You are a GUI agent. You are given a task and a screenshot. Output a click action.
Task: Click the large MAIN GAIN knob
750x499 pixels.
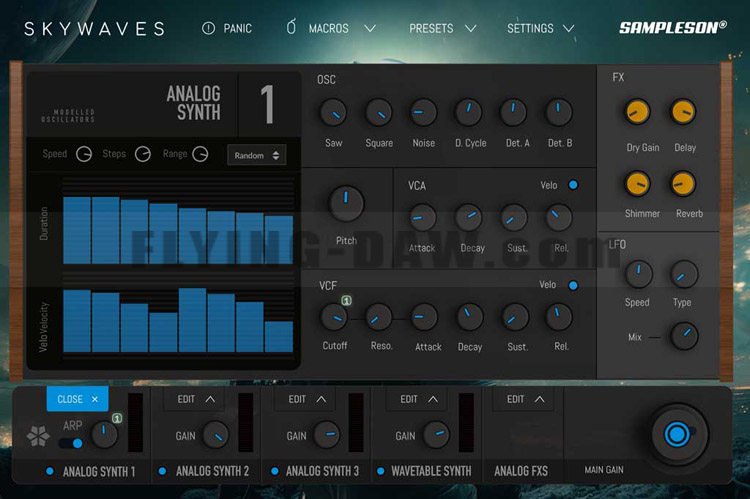click(x=678, y=434)
